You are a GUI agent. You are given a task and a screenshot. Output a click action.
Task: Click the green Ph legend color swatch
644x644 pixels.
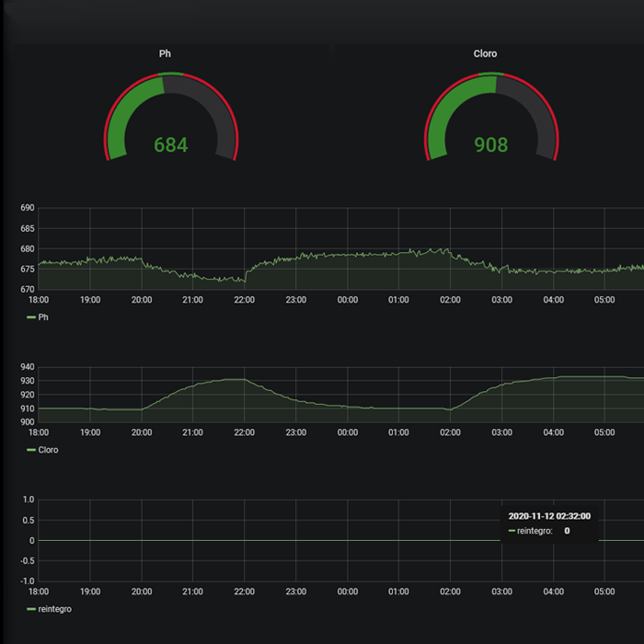31,317
